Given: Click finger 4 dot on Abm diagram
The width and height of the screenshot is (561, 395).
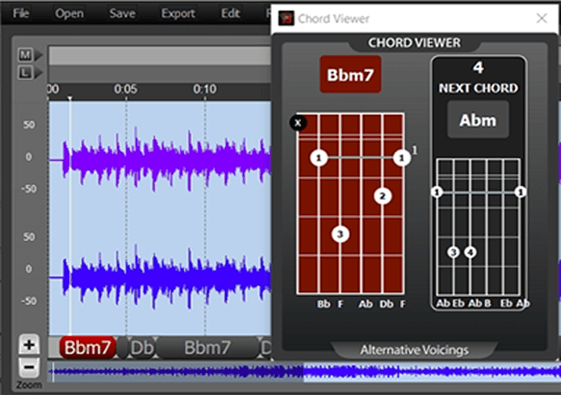Looking at the screenshot, I should tap(470, 252).
